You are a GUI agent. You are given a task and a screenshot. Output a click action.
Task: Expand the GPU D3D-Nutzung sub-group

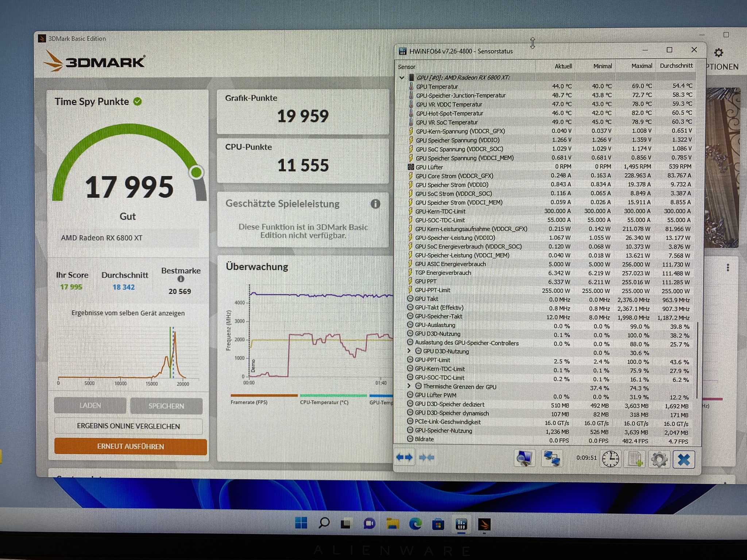[x=409, y=351]
